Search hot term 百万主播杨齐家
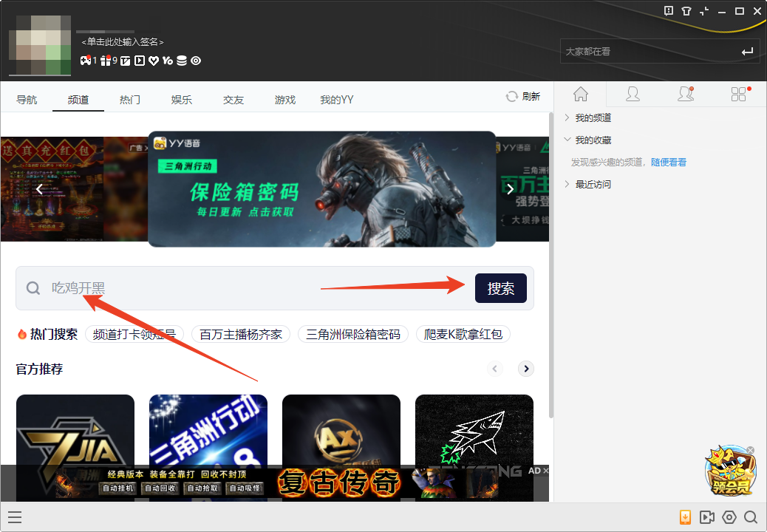This screenshot has height=532, width=767. tap(241, 335)
